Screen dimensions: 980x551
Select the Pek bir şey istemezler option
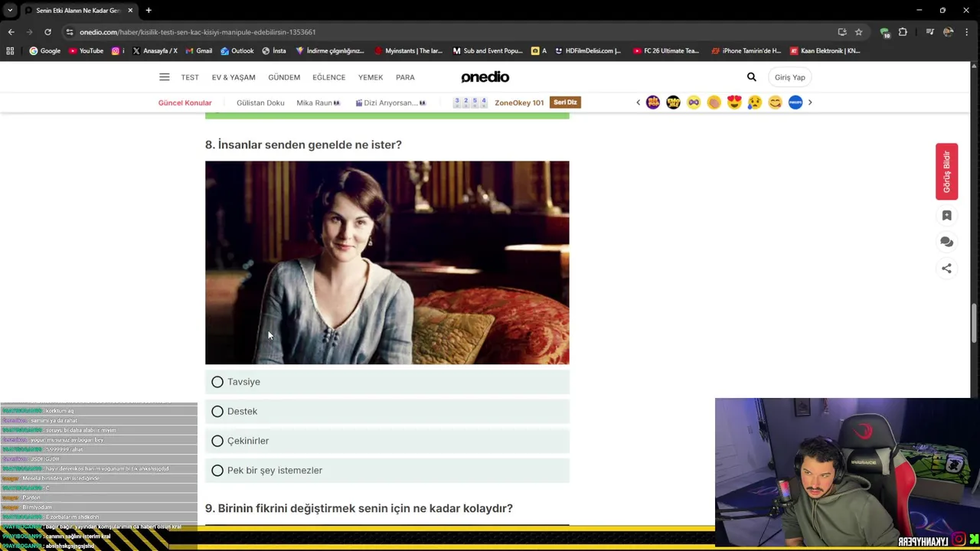[387, 471]
